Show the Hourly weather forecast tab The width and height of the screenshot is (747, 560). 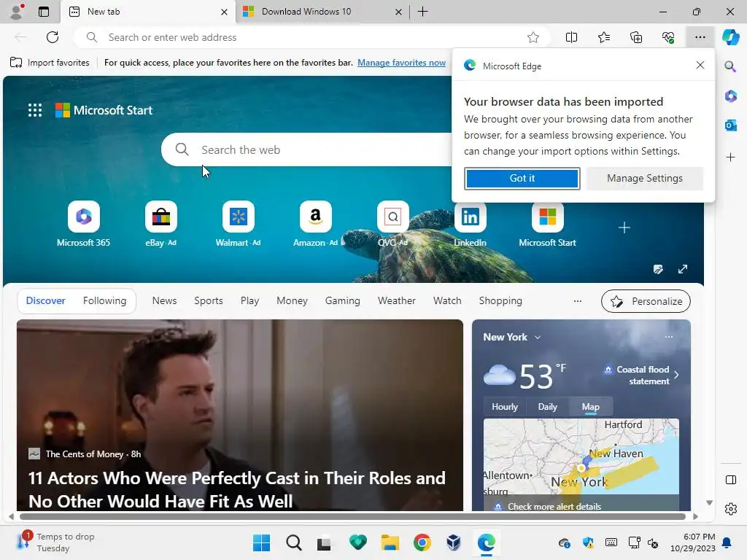click(505, 407)
